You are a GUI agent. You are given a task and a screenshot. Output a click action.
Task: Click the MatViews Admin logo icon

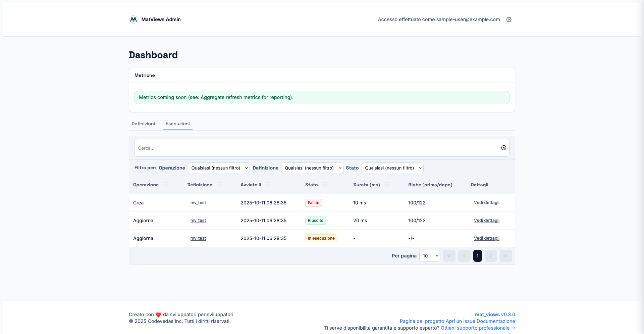pos(133,19)
